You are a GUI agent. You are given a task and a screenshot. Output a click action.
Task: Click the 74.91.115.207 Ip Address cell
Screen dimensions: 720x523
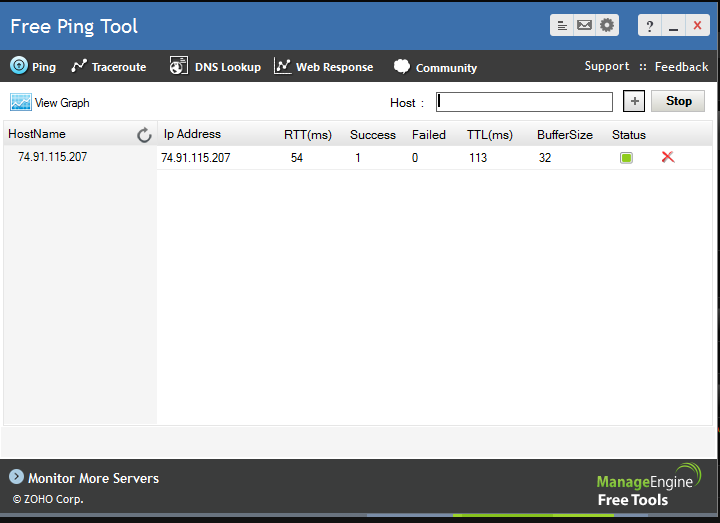196,158
